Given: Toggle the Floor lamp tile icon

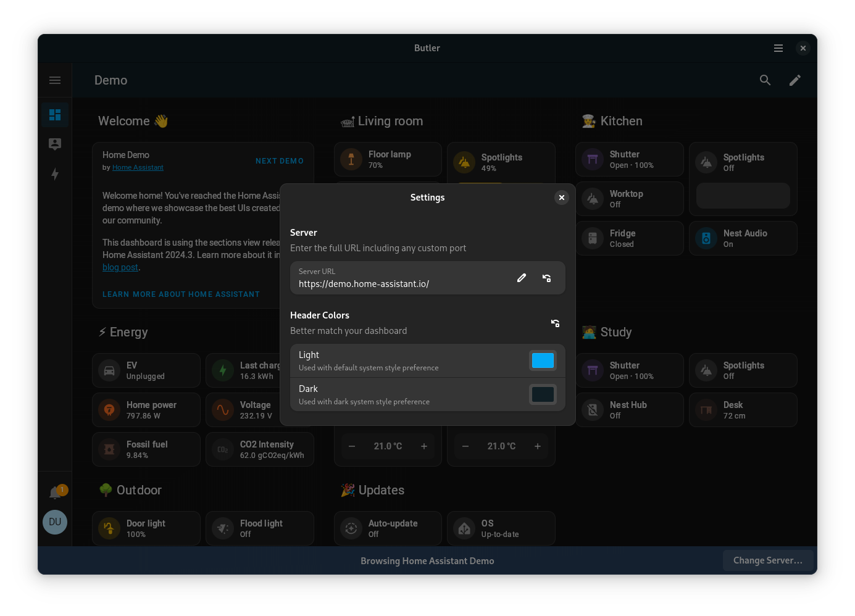Looking at the screenshot, I should 351,159.
